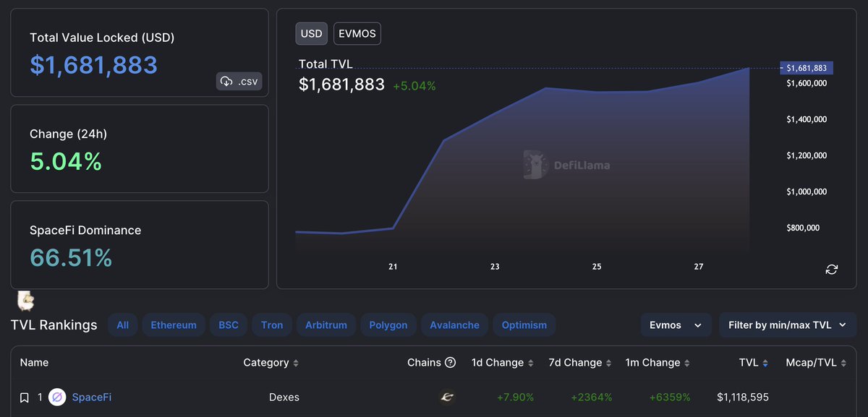Click the +6359% 1m change cell
The image size is (868, 417).
[669, 397]
